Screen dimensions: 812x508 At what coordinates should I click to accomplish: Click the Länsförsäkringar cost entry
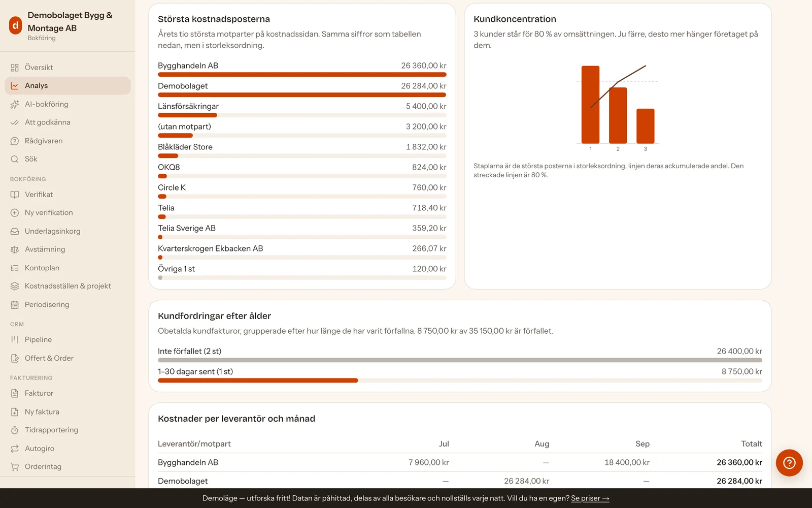[x=302, y=110]
